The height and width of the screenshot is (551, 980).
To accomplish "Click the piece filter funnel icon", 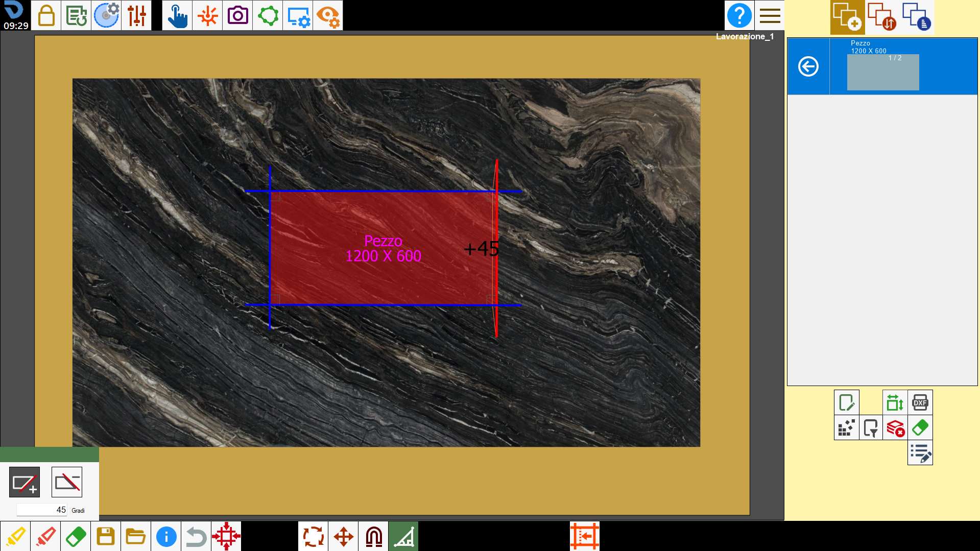I will pyautogui.click(x=871, y=427).
